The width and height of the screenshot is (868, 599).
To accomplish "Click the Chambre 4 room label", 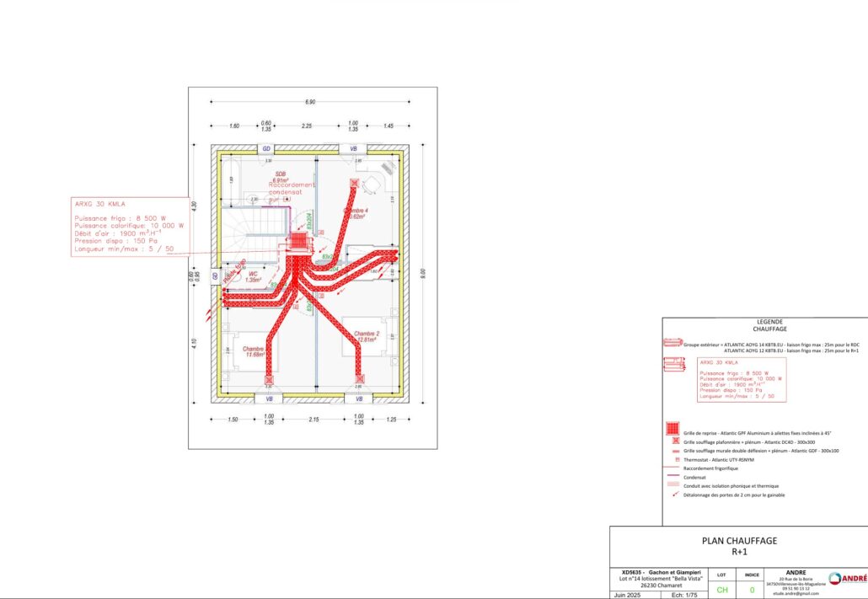I will pos(356,214).
